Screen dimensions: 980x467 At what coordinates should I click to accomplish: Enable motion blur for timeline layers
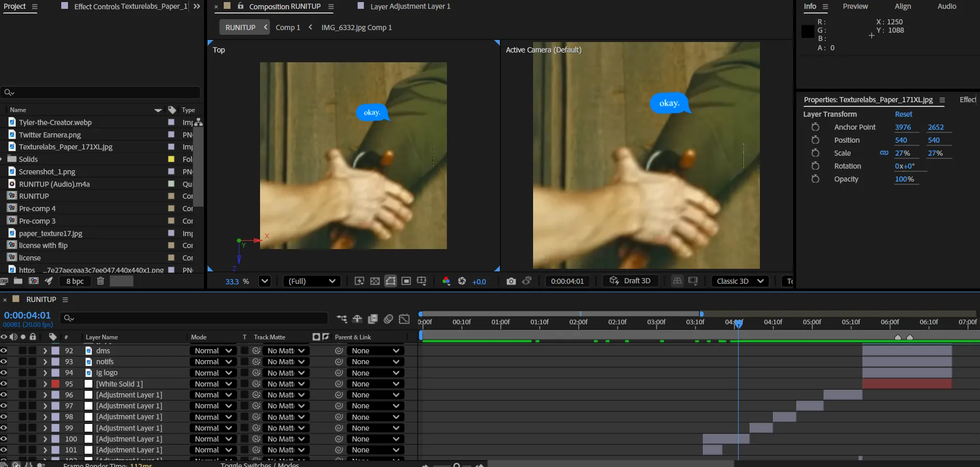point(388,319)
